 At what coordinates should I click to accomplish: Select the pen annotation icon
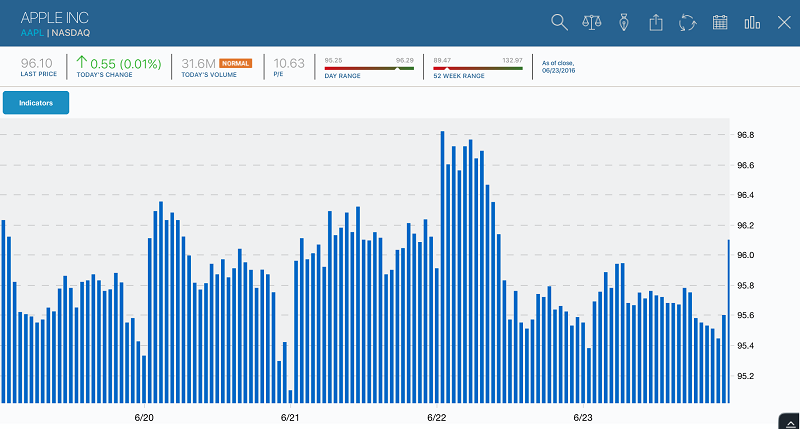623,22
